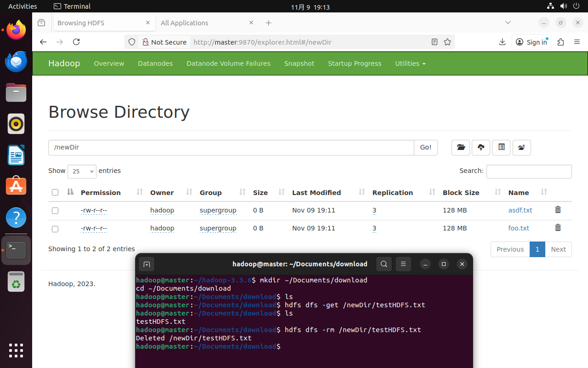588x368 pixels.
Task: Open the foo.txt file link
Action: [519, 228]
